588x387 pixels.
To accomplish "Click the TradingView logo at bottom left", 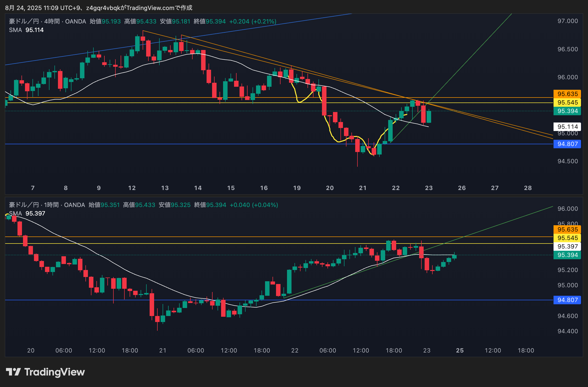I will click(45, 372).
